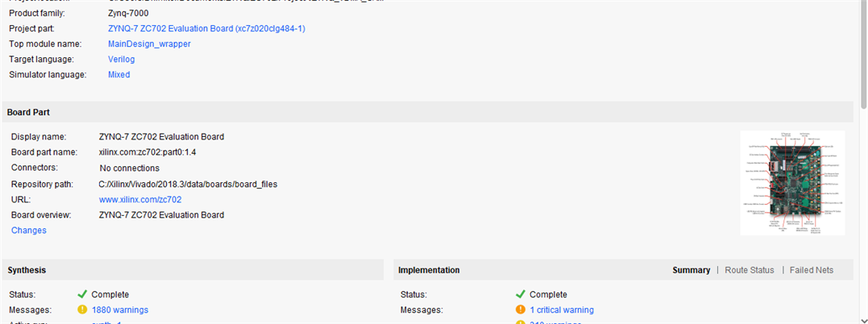868x324 pixels.
Task: Click the Mixed simulator language link
Action: pyautogui.click(x=118, y=75)
